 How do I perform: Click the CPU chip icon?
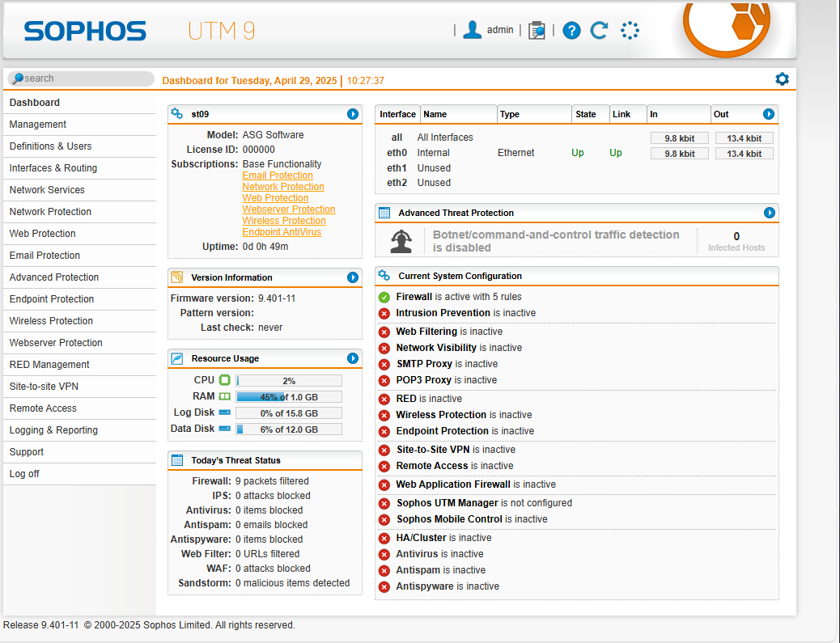(x=225, y=380)
